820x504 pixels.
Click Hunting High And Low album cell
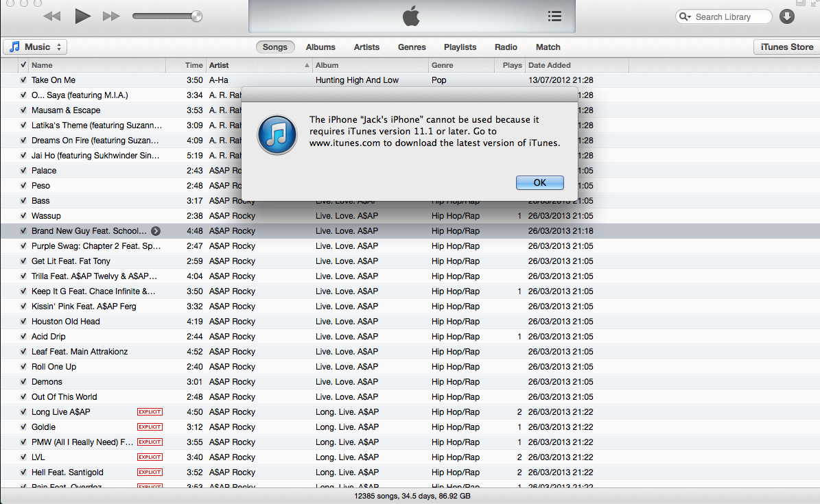pos(358,80)
